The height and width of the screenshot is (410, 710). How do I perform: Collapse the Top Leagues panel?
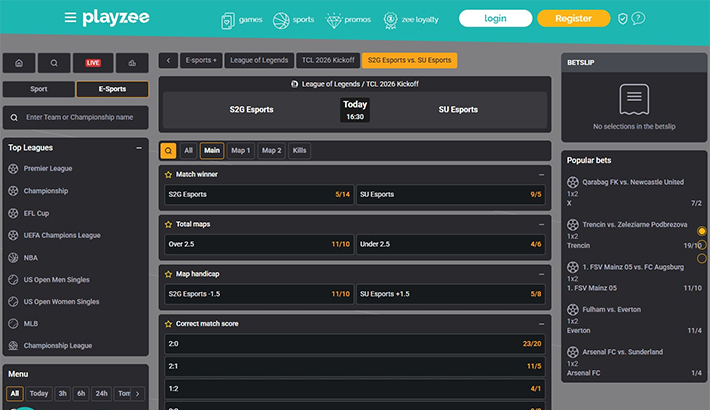pos(139,148)
